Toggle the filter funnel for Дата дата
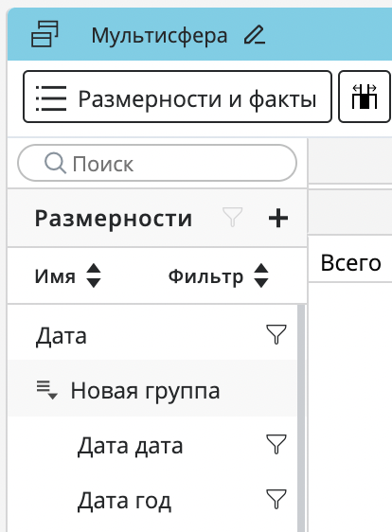 point(276,444)
